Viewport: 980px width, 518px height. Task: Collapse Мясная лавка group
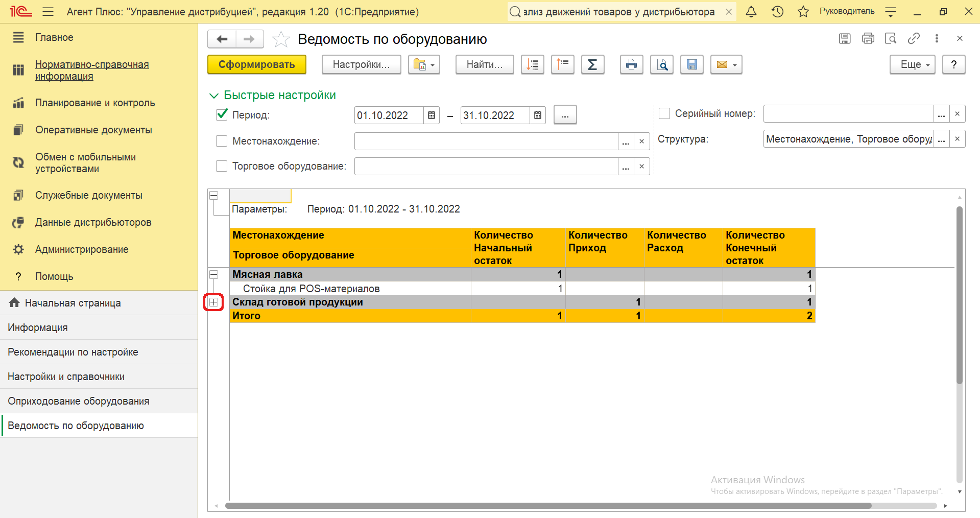[x=214, y=274]
